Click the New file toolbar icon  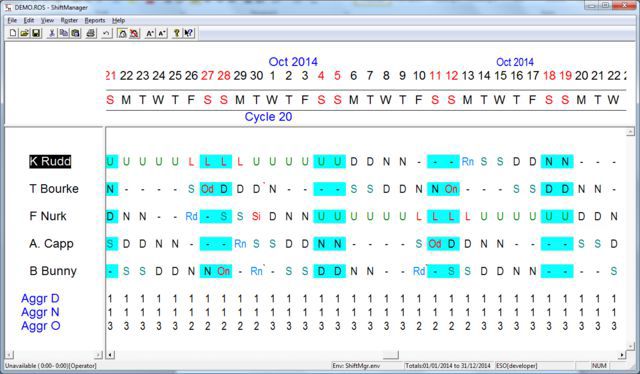click(x=13, y=33)
